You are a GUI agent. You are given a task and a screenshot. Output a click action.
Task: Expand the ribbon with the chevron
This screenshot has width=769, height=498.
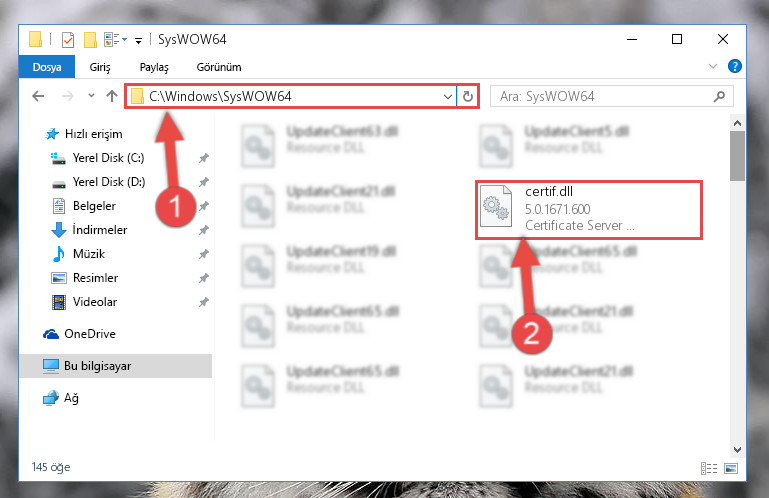713,66
